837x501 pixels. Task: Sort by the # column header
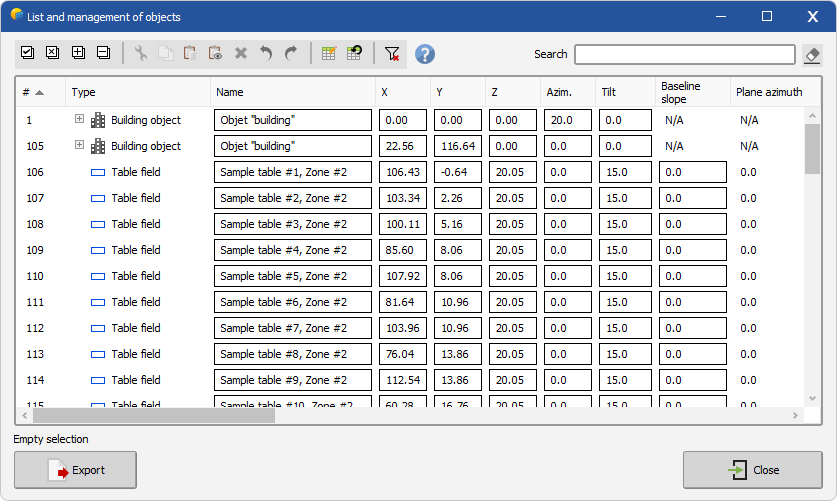pyautogui.click(x=40, y=92)
